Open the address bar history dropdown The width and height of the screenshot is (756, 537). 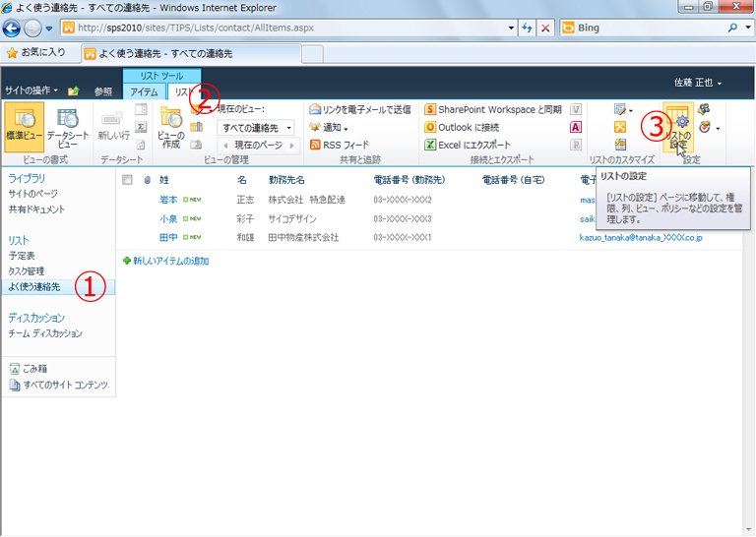click(x=511, y=28)
